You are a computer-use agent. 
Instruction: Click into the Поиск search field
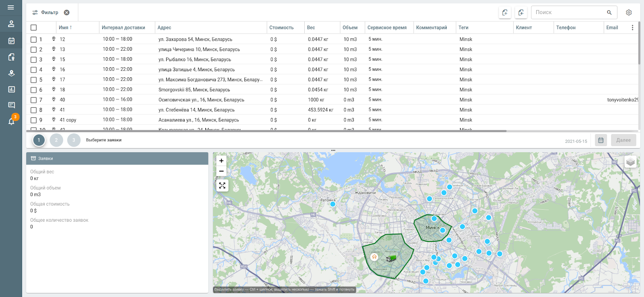pyautogui.click(x=568, y=12)
